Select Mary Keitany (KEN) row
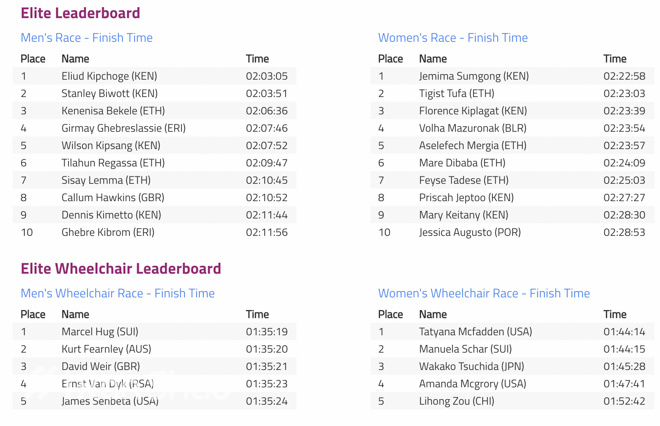Screen dimensions: 660x426 [x=463, y=215]
